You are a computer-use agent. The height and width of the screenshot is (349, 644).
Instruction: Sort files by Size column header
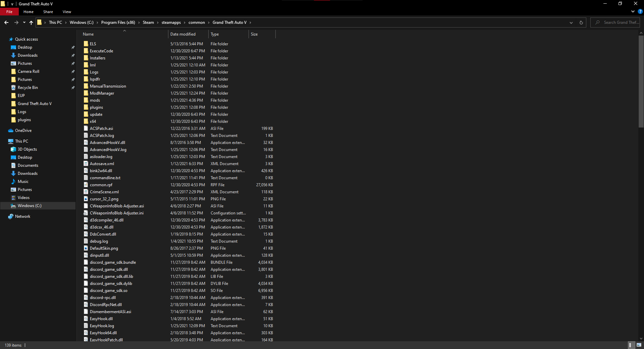(262, 34)
